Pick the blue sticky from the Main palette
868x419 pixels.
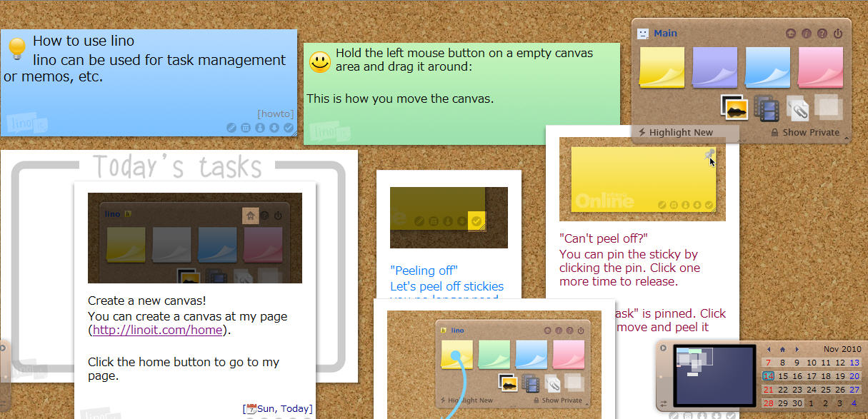point(768,68)
